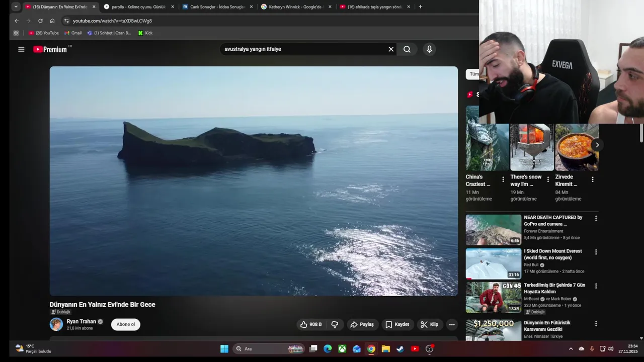Open browser home page icon
Screen dimensions: 644x362
[52, 21]
